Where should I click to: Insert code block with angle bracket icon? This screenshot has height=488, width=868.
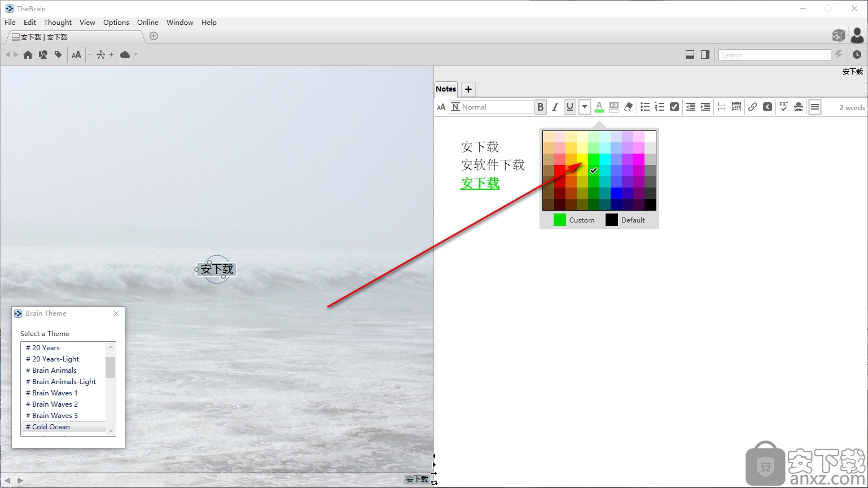pos(768,107)
